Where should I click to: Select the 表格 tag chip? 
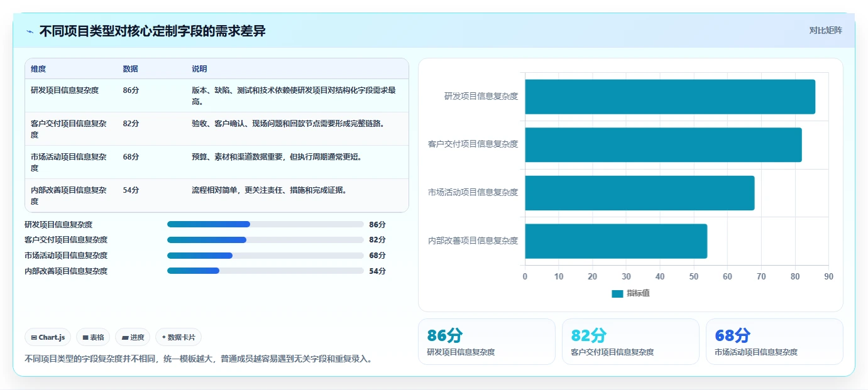93,337
